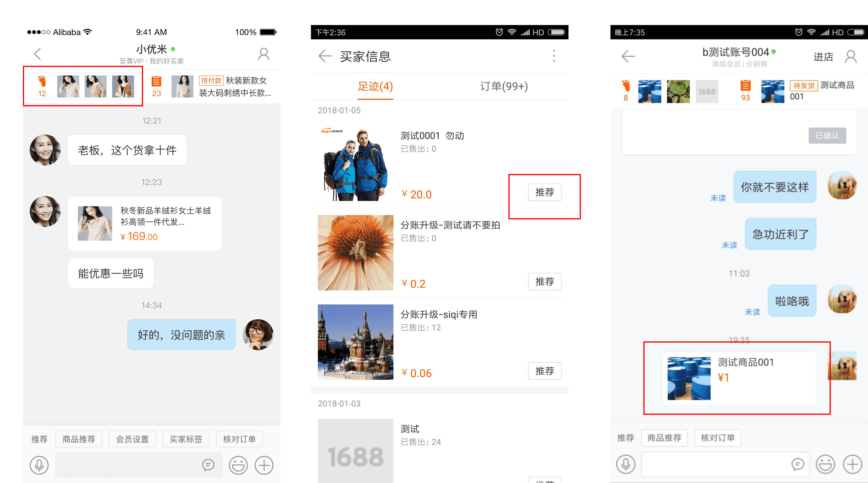Tap the 买家标签 quick button

tap(186, 439)
